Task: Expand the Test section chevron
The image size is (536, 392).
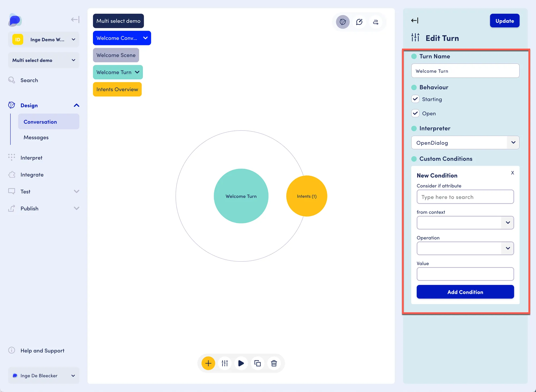Action: [x=76, y=191]
